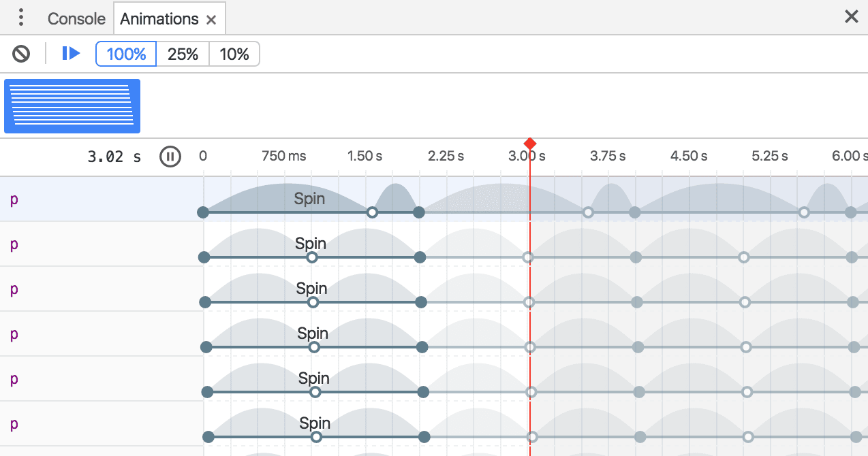Click the first row's start keyframe dot
Viewport: 868px width, 456px height.
[202, 212]
